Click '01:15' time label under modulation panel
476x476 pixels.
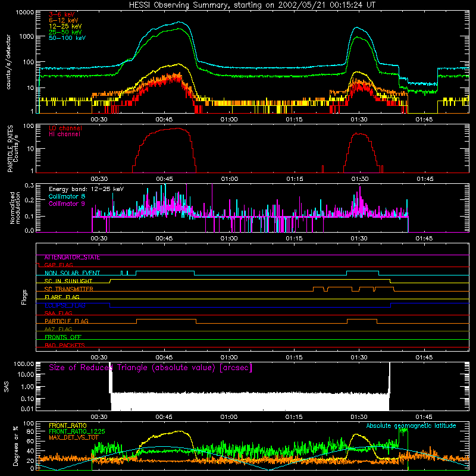pyautogui.click(x=294, y=239)
